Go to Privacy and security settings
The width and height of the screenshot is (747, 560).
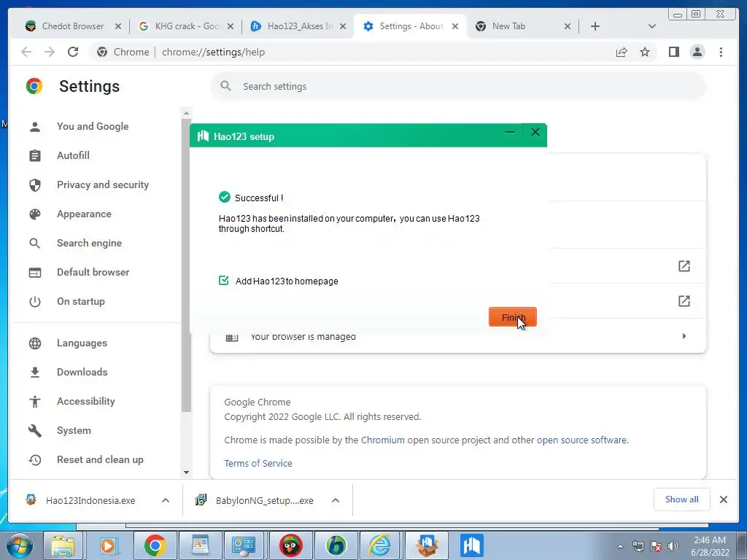(102, 184)
